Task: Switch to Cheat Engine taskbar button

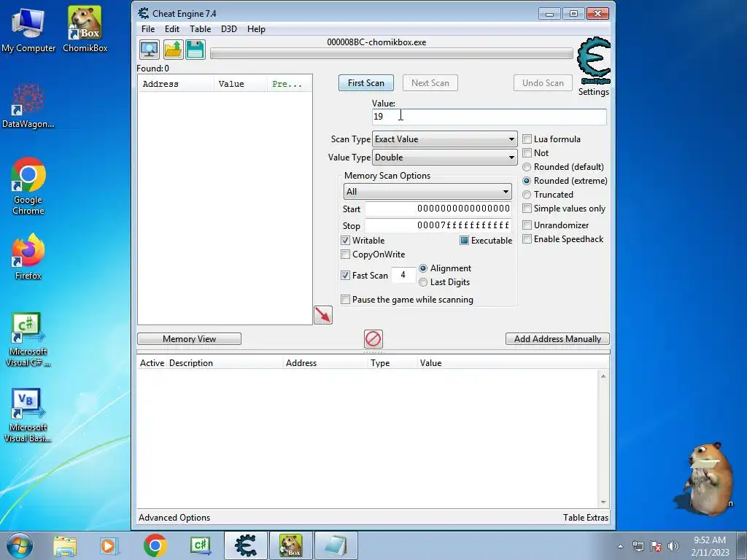Action: pos(246,545)
